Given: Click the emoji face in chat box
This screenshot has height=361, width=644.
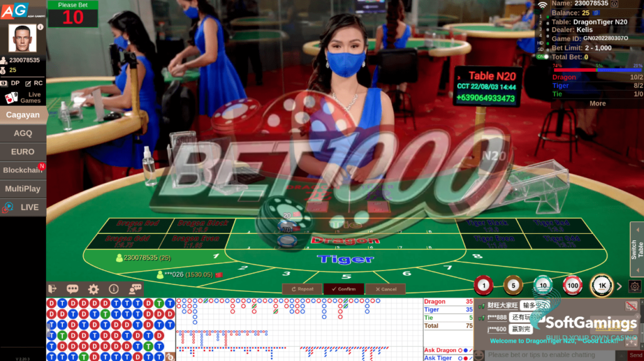Looking at the screenshot, I should tap(479, 355).
